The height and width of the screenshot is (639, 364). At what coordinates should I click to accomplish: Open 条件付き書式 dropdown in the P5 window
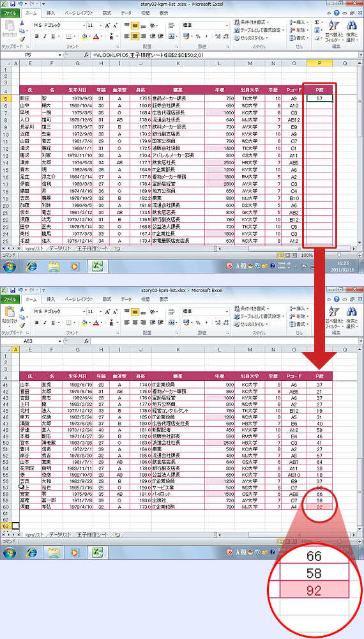(x=251, y=22)
